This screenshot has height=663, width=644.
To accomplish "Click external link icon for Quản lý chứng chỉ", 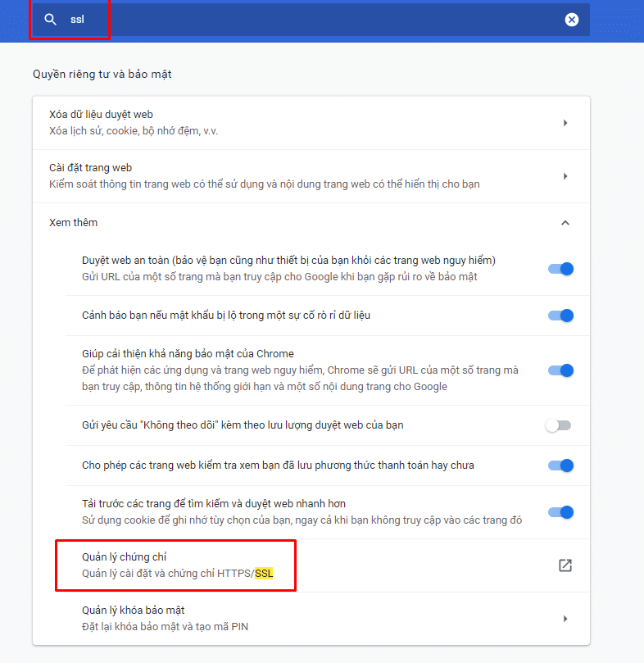I will 565,565.
